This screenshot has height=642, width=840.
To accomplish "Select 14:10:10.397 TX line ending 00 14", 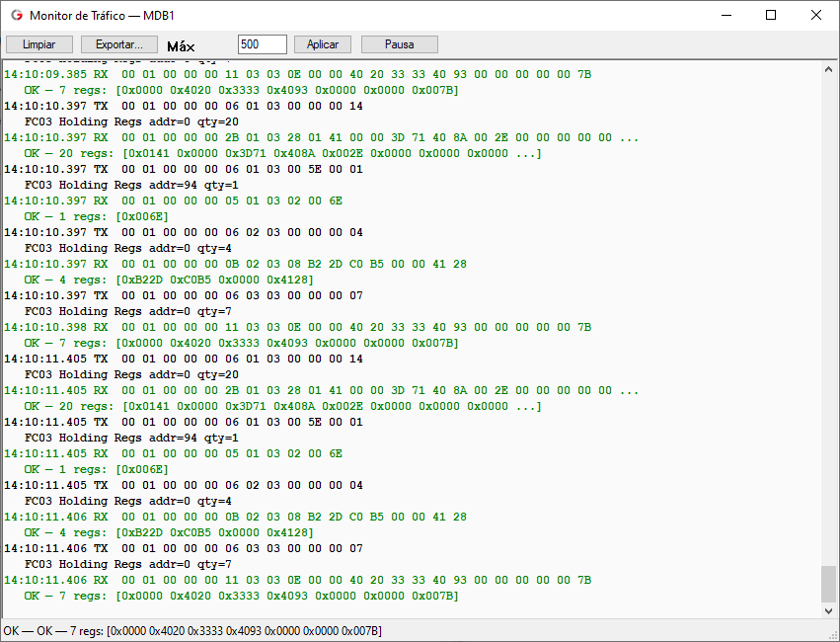I will pyautogui.click(x=184, y=106).
